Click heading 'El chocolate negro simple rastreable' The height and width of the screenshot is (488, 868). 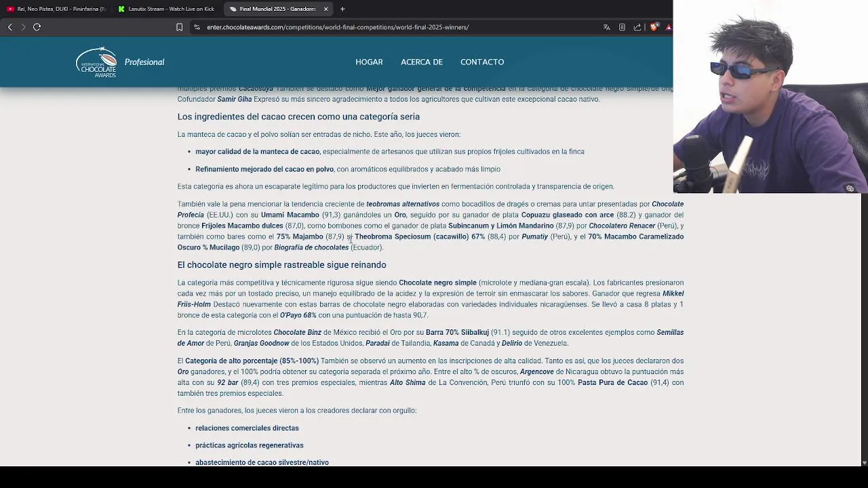281,265
